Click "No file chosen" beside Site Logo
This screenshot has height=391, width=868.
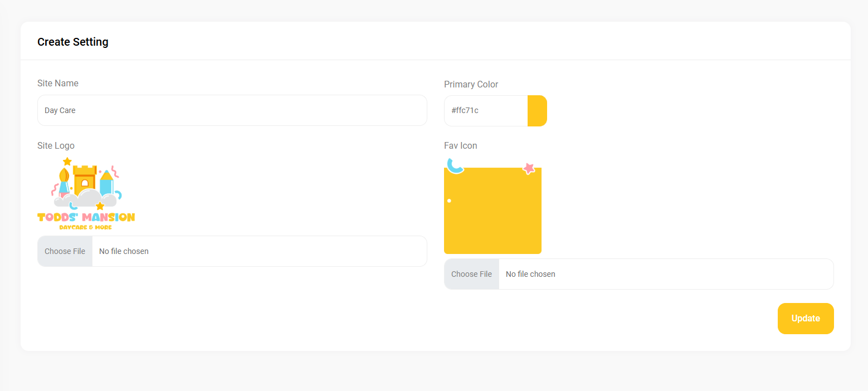124,251
